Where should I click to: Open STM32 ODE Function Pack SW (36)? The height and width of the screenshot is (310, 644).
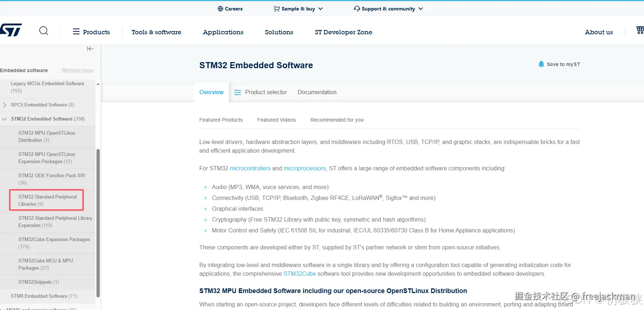pyautogui.click(x=48, y=179)
